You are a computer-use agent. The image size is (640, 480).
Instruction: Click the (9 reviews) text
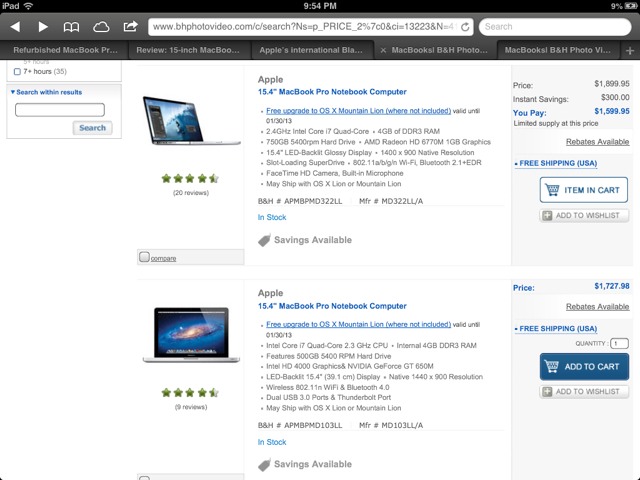191,407
